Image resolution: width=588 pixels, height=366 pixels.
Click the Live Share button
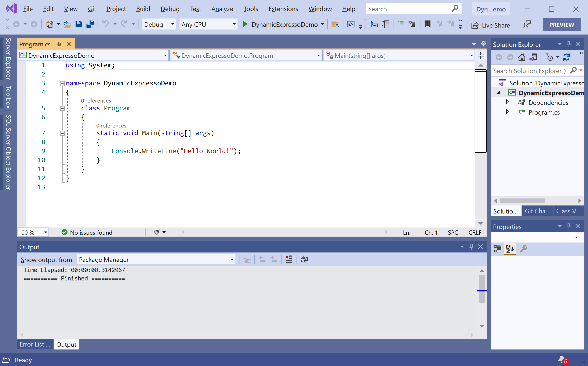[x=491, y=25]
